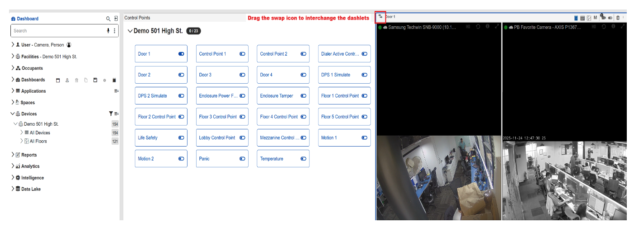Image resolution: width=644 pixels, height=237 pixels.
Task: Toggle the Control Point 2 switch
Action: (303, 54)
